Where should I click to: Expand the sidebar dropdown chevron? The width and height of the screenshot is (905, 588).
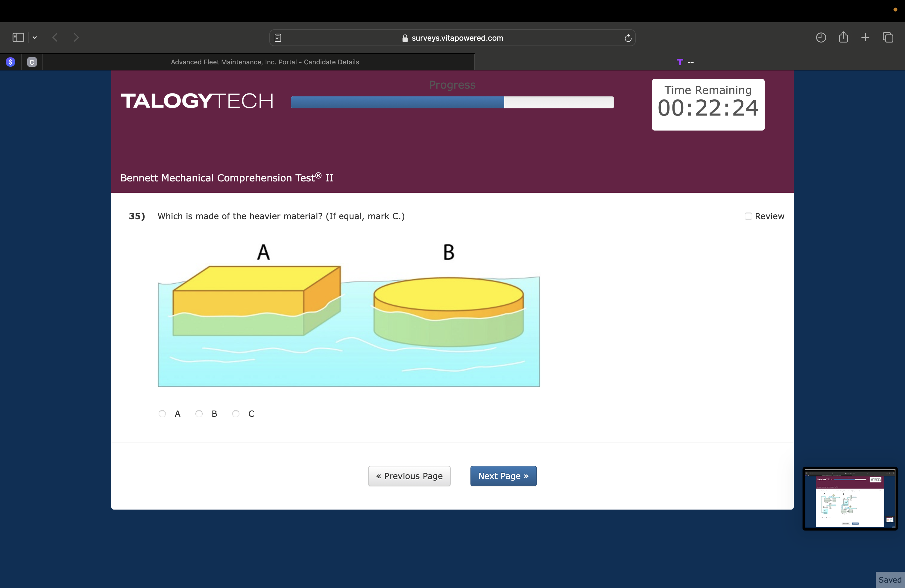[35, 37]
